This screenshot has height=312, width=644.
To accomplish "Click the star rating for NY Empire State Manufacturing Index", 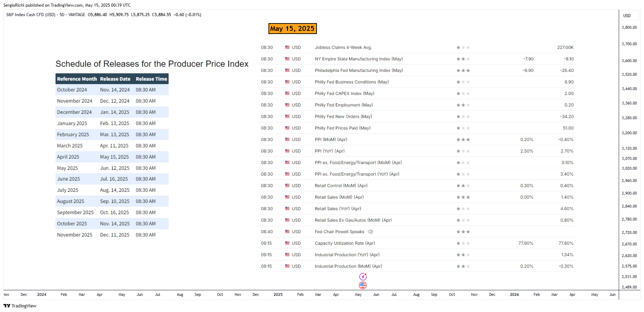I will [x=463, y=59].
